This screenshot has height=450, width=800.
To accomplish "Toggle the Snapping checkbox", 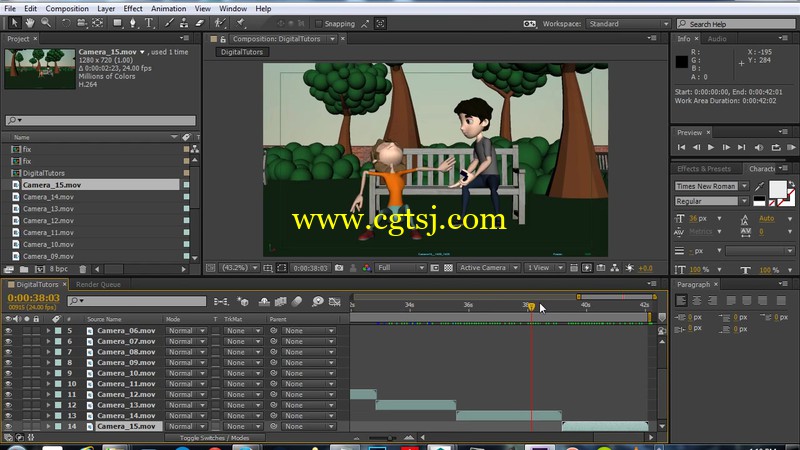I will [319, 23].
